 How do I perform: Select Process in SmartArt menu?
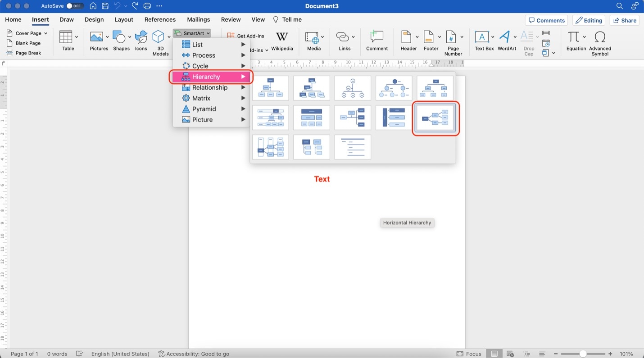pyautogui.click(x=211, y=55)
